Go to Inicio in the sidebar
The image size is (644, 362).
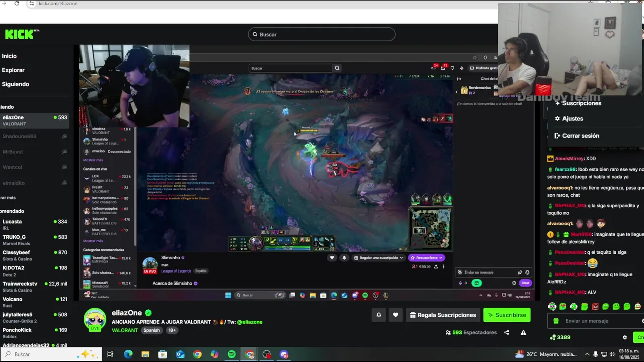[9, 56]
